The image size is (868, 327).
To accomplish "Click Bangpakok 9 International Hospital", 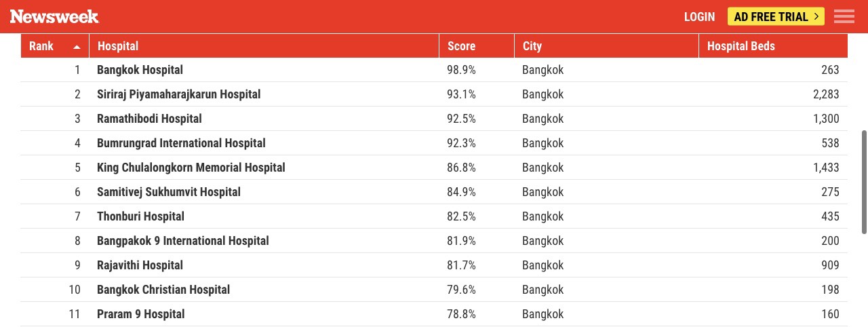I will coord(182,241).
